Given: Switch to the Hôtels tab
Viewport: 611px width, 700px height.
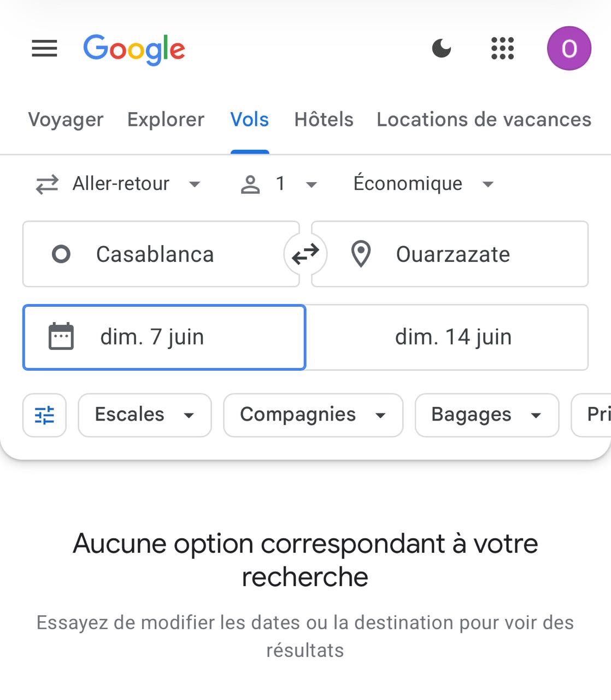Looking at the screenshot, I should 324,119.
